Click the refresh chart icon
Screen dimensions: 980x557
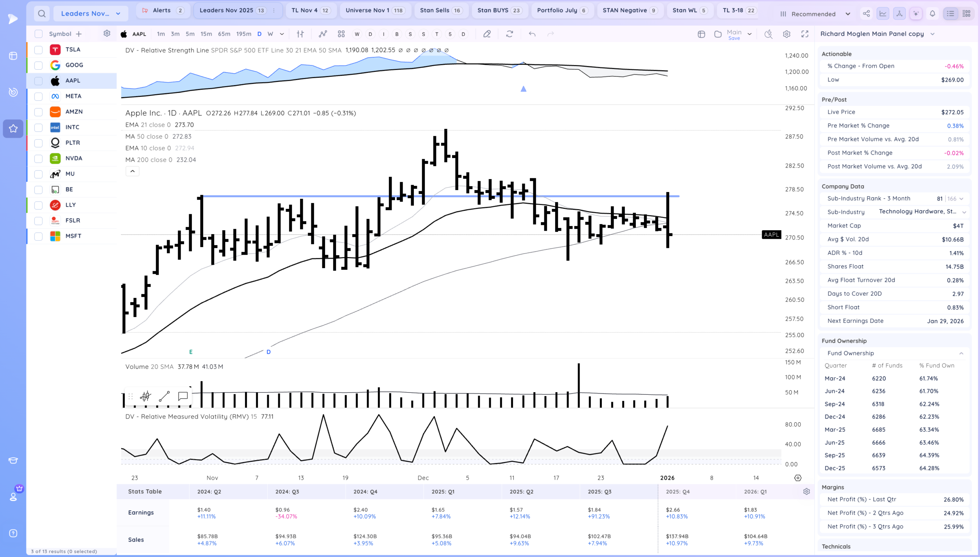[510, 34]
